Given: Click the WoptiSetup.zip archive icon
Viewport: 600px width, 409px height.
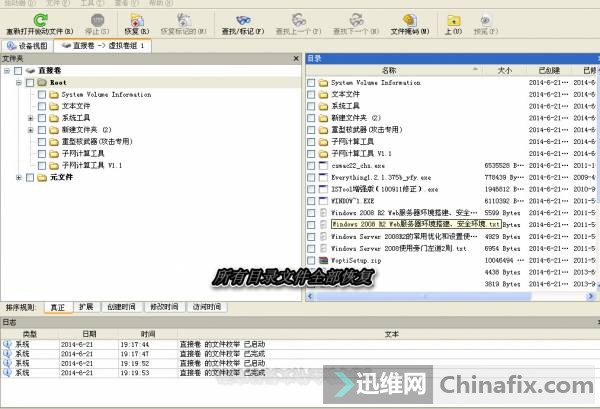Looking at the screenshot, I should pyautogui.click(x=323, y=260).
